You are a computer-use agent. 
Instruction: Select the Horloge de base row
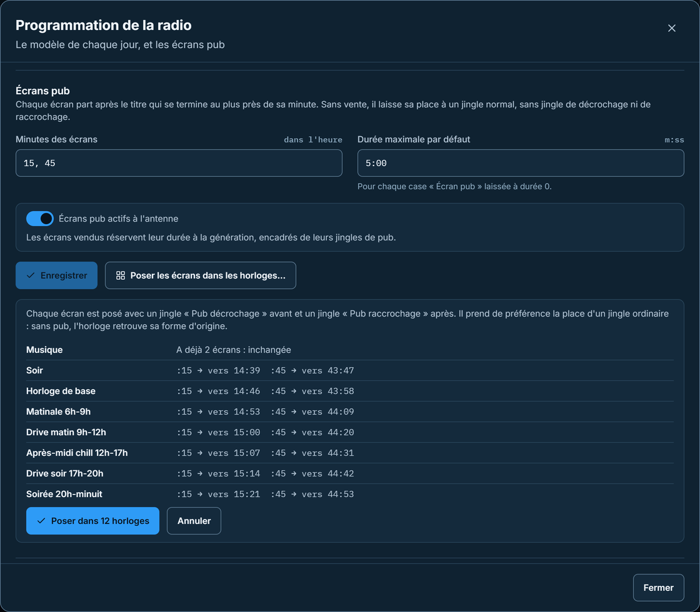(349, 391)
